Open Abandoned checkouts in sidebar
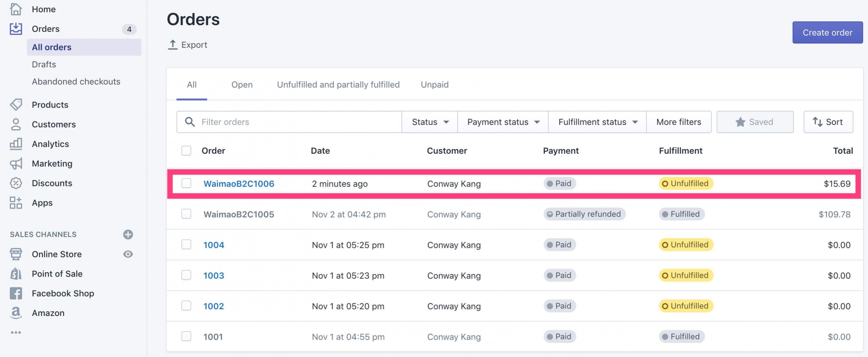Image resolution: width=868 pixels, height=357 pixels. tap(76, 82)
